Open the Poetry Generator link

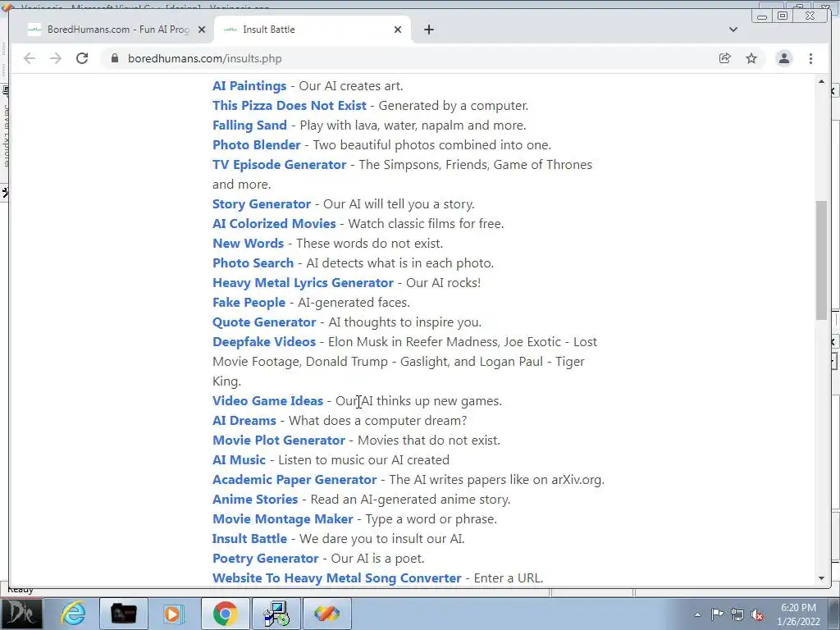coord(265,559)
